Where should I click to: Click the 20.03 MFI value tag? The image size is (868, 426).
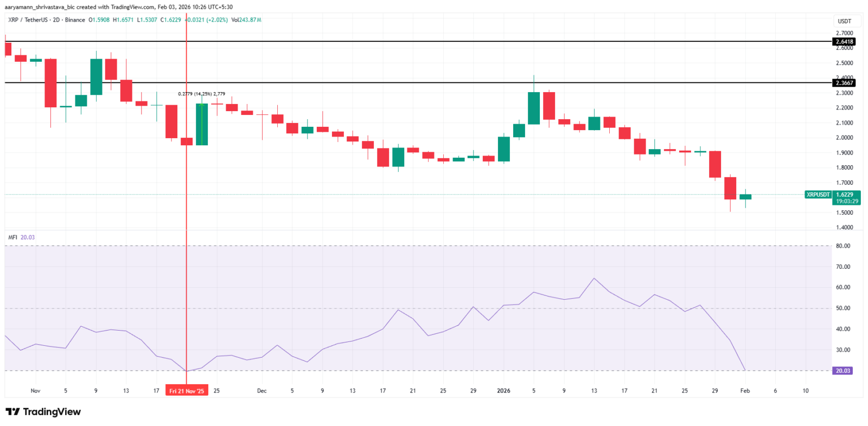pos(843,371)
